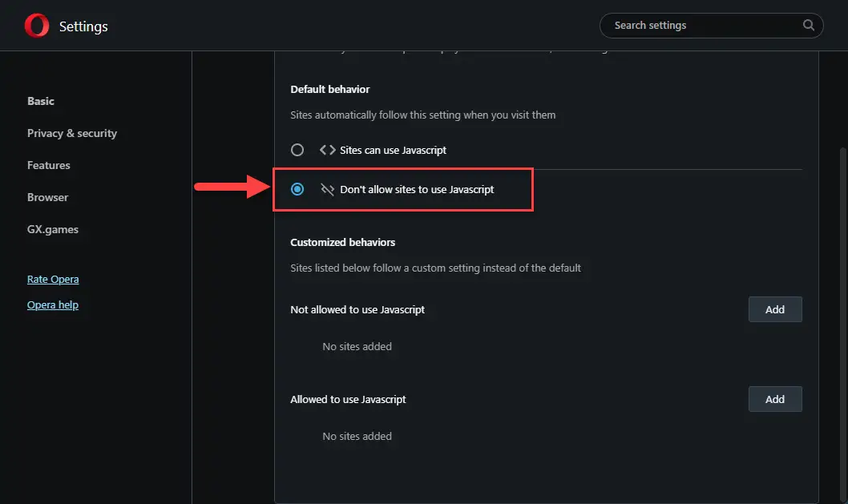Click the red arrow annotation graphic
Image resolution: width=848 pixels, height=504 pixels.
click(232, 187)
